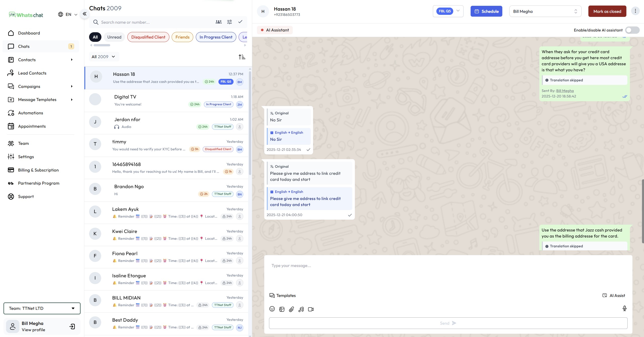This screenshot has height=337, width=644.
Task: Click the sort order icon
Action: pos(242,57)
